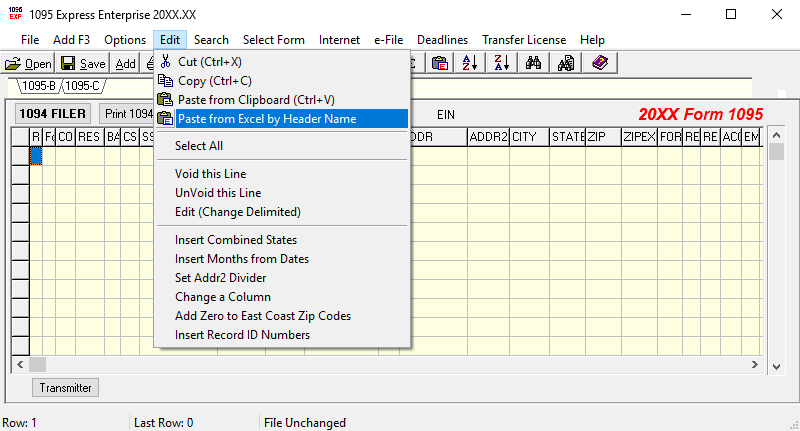Sort descending with the Z-A icon
This screenshot has width=800, height=431.
[x=502, y=63]
